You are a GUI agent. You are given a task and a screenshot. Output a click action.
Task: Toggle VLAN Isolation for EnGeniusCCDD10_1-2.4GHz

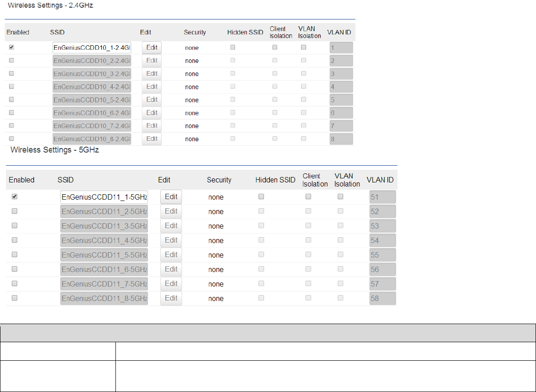coord(304,48)
